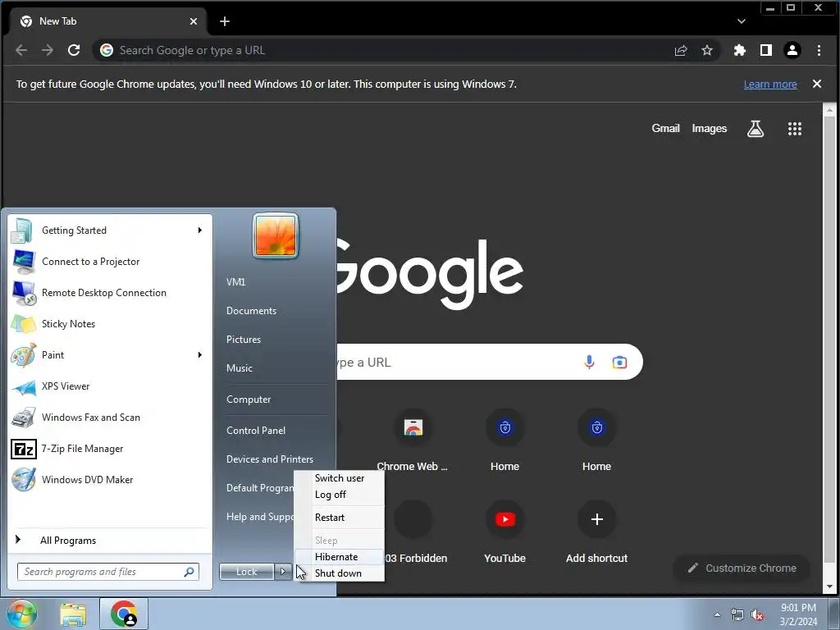This screenshot has height=630, width=840.
Task: Open Windows Fax and Scan
Action: pyautogui.click(x=111, y=418)
